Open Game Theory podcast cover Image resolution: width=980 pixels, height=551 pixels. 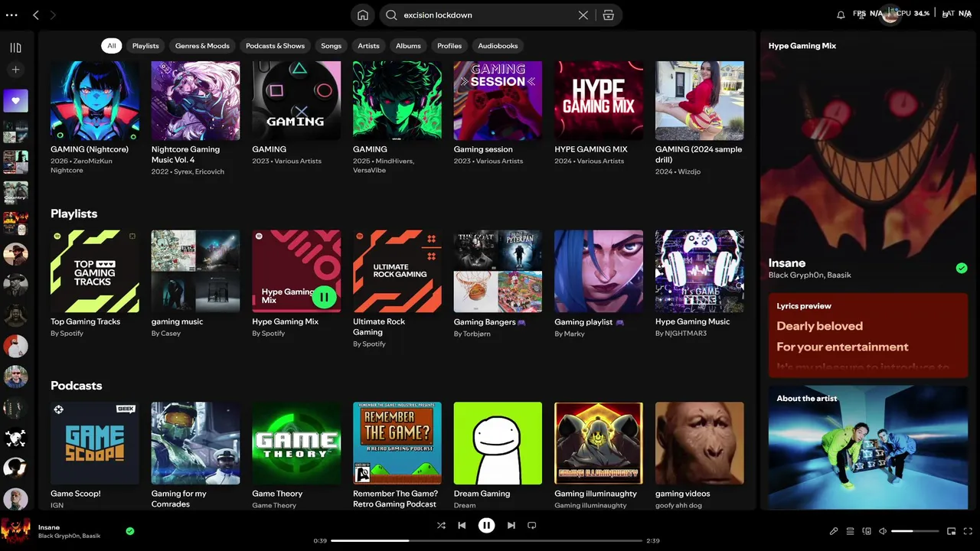[x=296, y=443]
